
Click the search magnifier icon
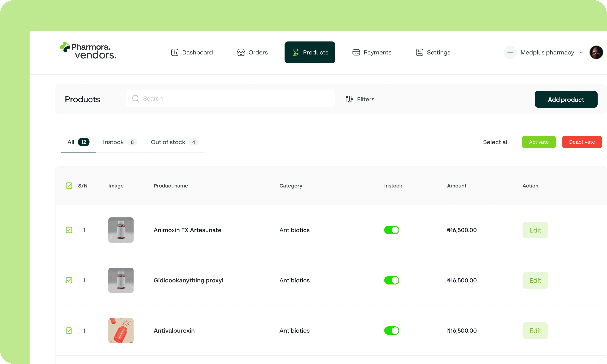click(x=135, y=98)
